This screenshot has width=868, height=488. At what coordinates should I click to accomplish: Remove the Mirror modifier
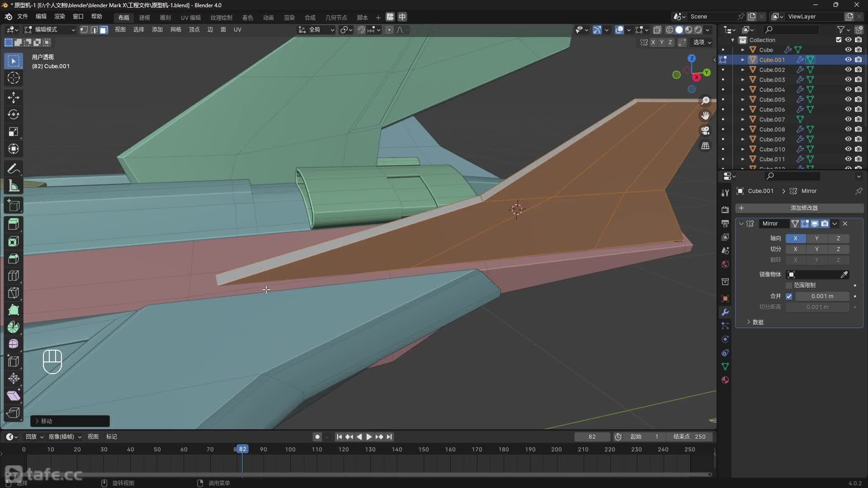[845, 224]
